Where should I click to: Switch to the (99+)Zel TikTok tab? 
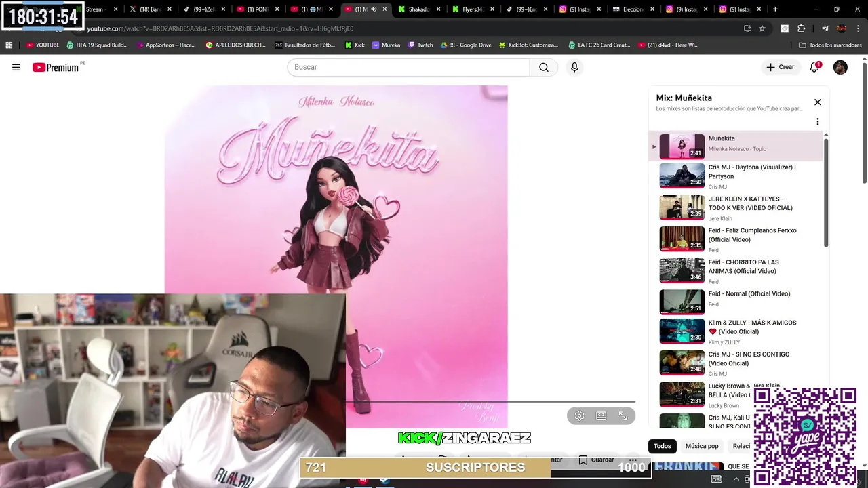204,9
